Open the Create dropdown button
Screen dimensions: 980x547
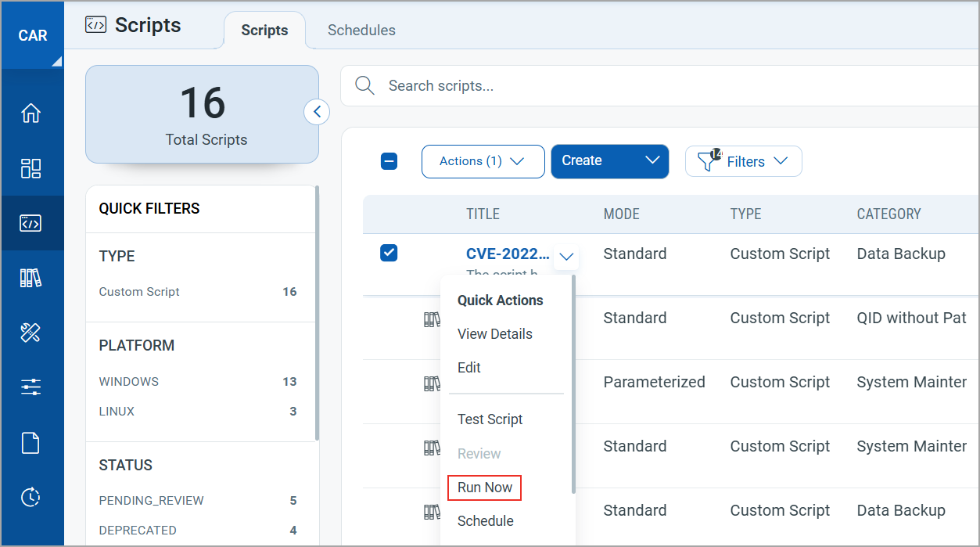pyautogui.click(x=610, y=161)
